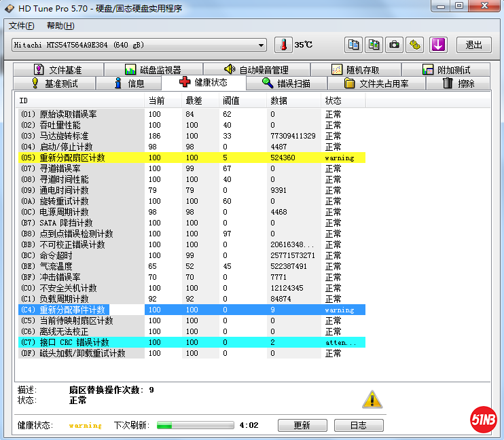Open the 文件(F) menu

22,26
